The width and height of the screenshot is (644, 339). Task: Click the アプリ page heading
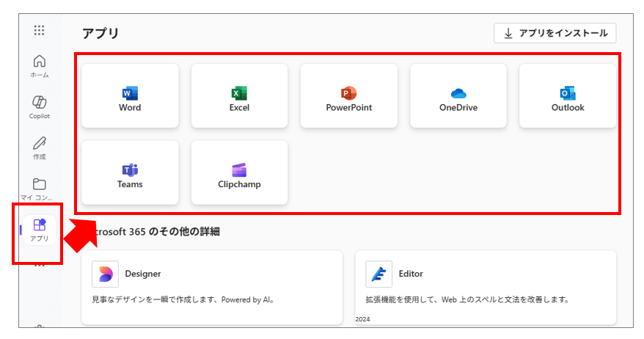(100, 33)
